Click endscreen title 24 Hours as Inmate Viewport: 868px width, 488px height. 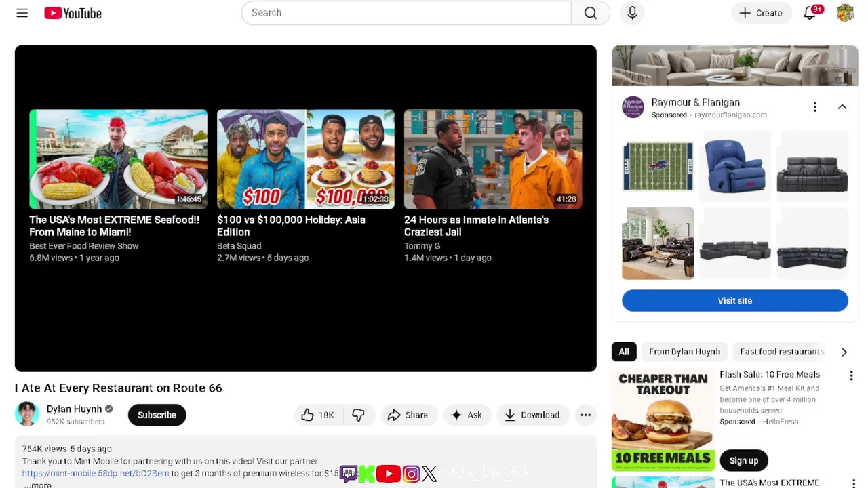(476, 226)
